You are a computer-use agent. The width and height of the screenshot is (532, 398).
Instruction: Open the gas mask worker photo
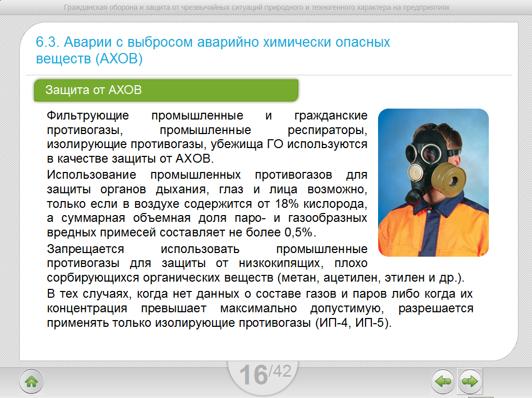pyautogui.click(x=433, y=182)
